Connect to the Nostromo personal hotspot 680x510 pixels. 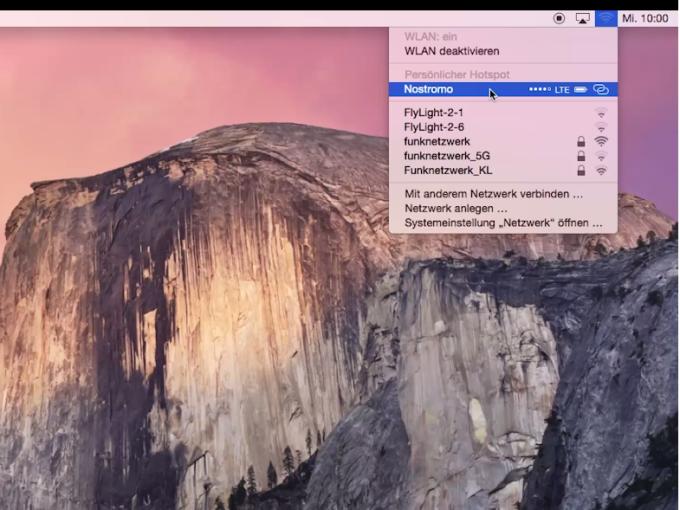pos(503,89)
